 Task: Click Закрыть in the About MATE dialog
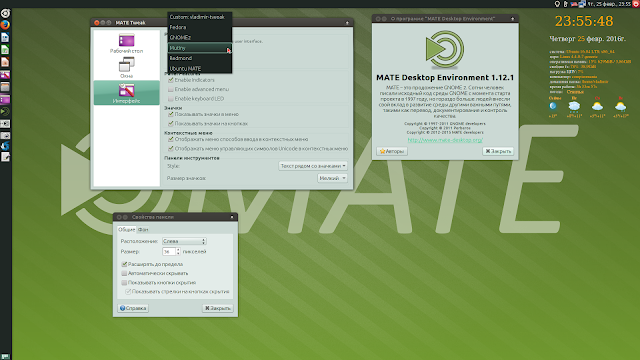(x=498, y=151)
